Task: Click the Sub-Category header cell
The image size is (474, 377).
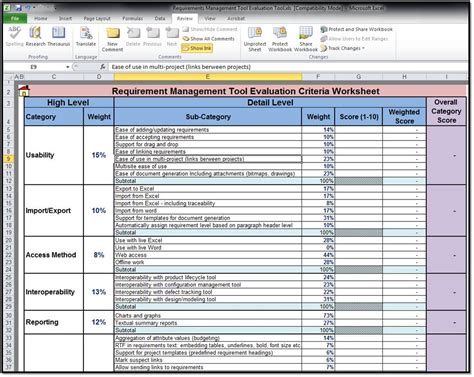Action: (x=208, y=117)
